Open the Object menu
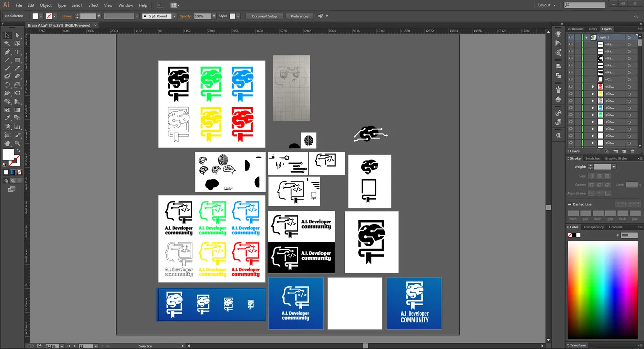 click(x=46, y=5)
